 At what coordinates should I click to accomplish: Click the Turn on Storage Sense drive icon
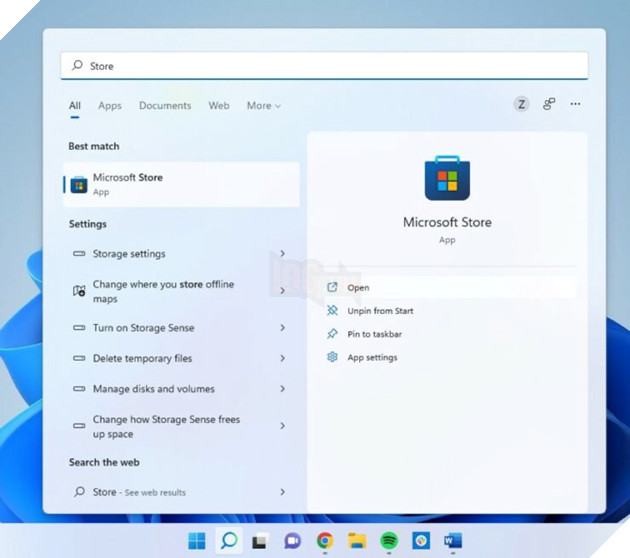79,327
